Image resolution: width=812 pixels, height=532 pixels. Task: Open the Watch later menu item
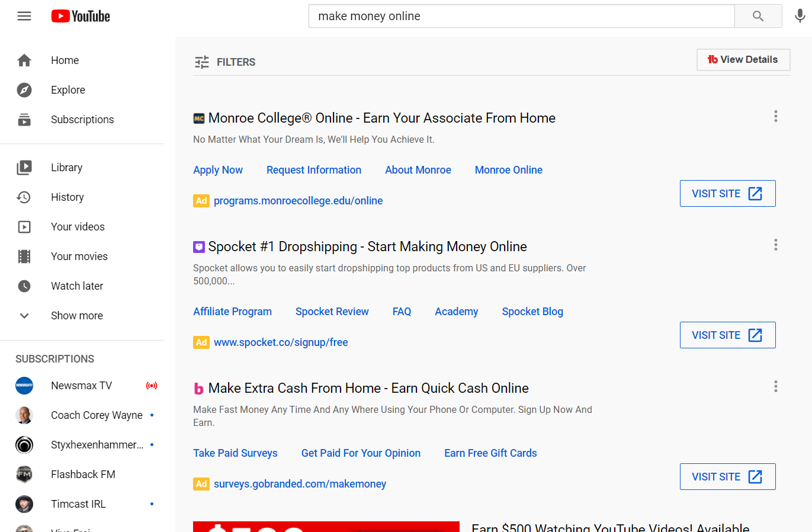click(82, 286)
